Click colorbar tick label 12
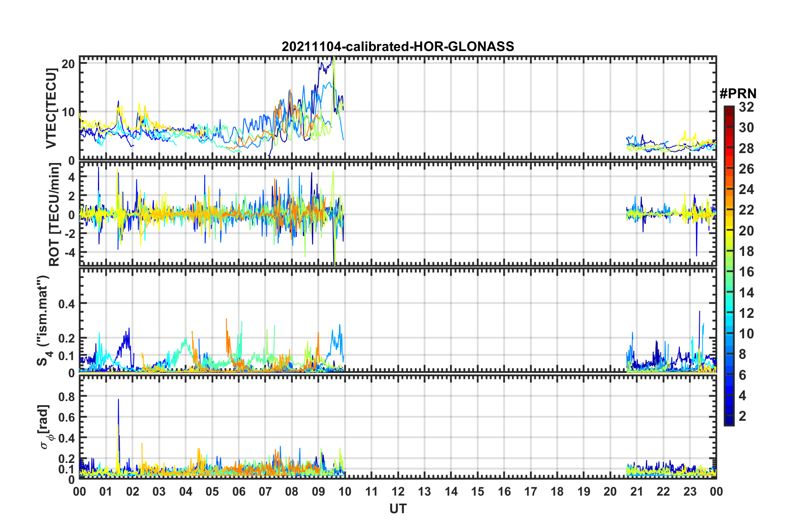Screen dimensions: 796x532 (746, 313)
